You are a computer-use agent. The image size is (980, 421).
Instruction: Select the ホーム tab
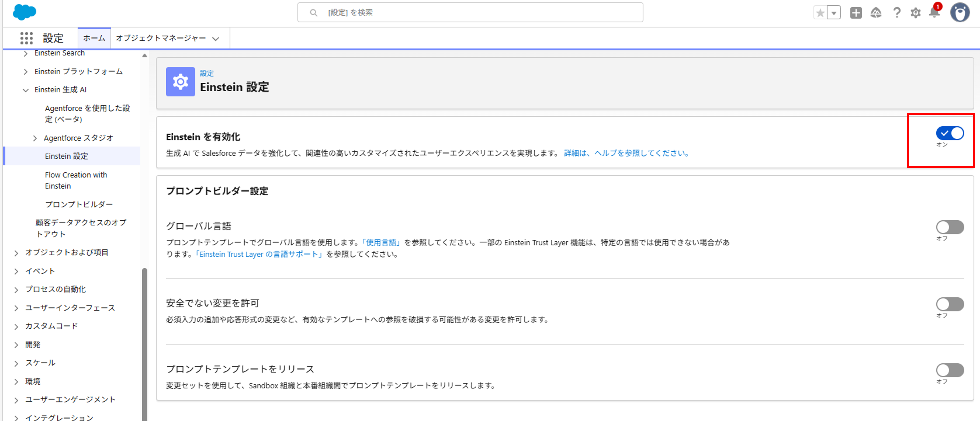click(94, 38)
